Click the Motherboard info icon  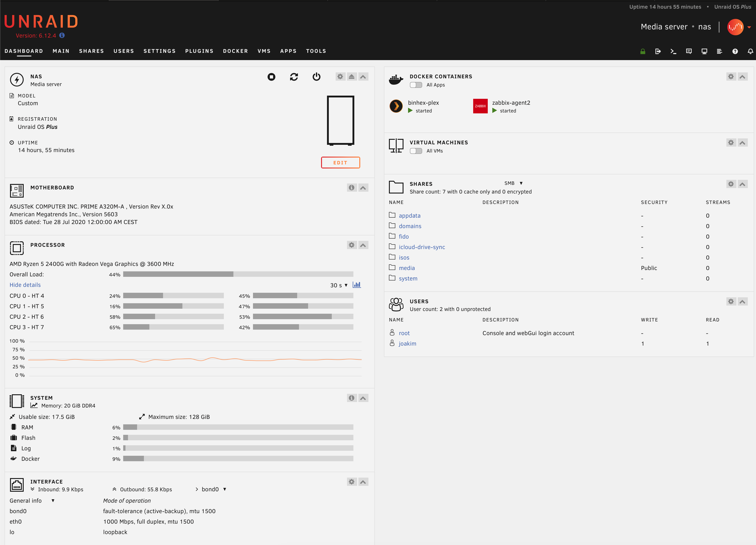click(x=351, y=188)
